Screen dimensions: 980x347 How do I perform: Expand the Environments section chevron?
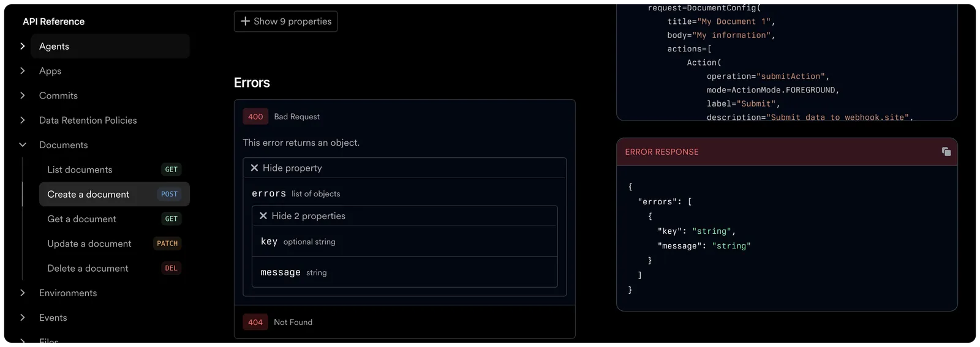point(23,293)
